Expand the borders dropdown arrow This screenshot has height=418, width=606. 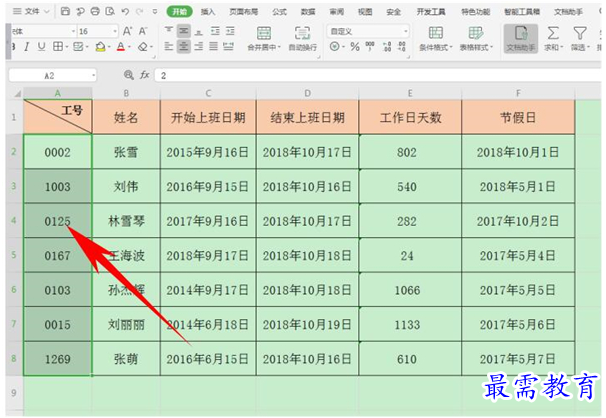66,48
